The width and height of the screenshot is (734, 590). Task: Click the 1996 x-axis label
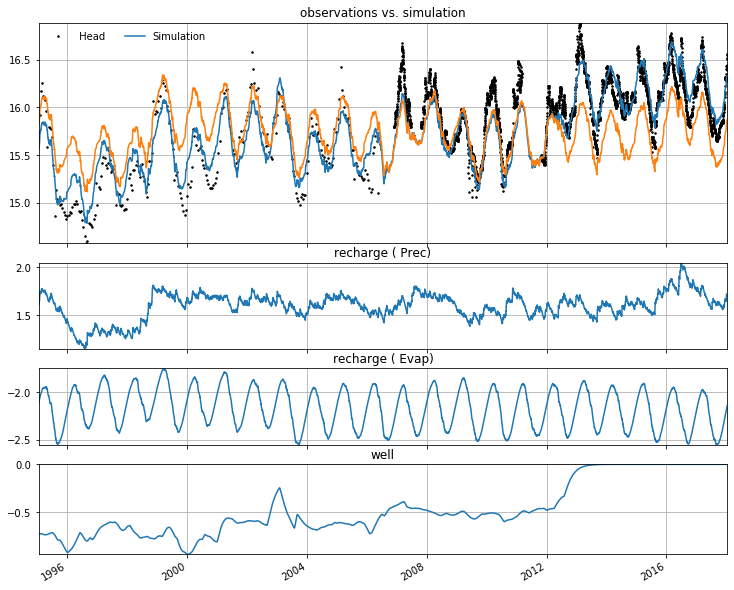52,571
